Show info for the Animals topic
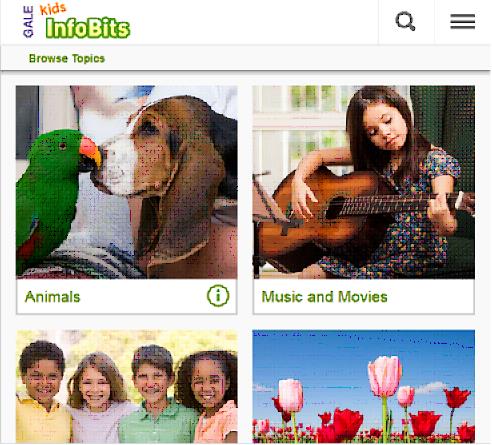The width and height of the screenshot is (492, 445). (x=218, y=296)
